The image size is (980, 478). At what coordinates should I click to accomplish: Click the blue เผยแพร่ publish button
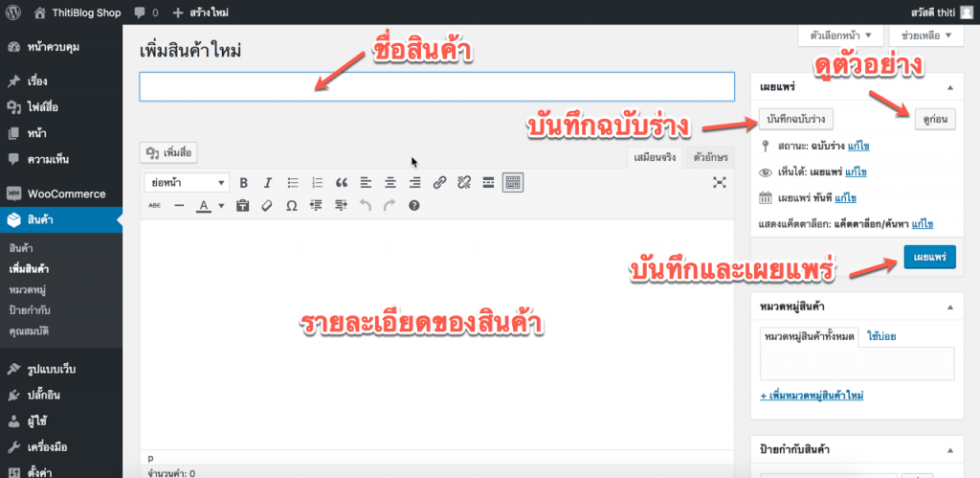click(928, 259)
